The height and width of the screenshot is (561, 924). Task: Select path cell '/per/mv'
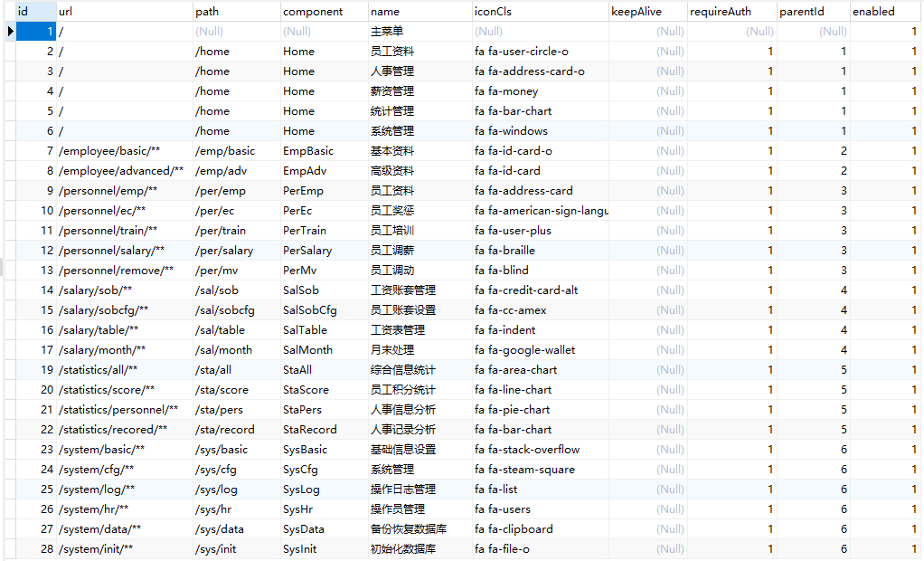pyautogui.click(x=236, y=271)
